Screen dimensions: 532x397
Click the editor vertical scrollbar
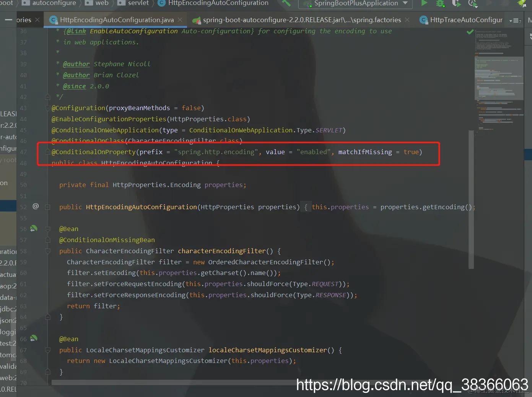[x=471, y=199]
